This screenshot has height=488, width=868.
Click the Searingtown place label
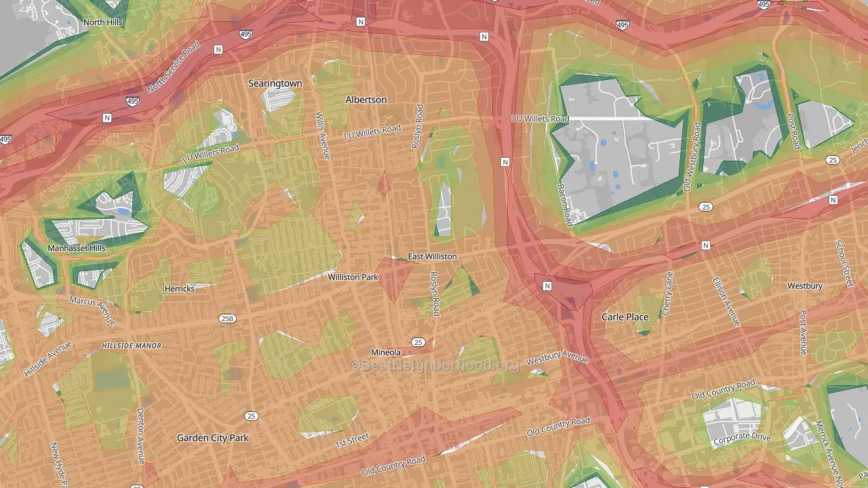[275, 83]
